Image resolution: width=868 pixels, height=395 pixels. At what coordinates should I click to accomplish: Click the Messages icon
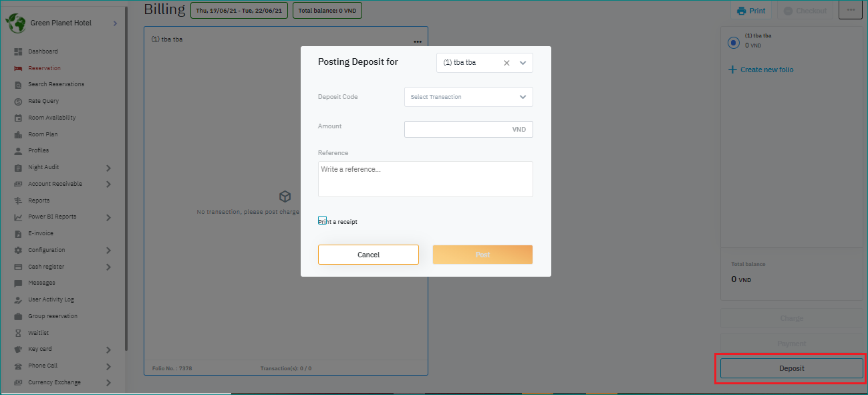(18, 283)
